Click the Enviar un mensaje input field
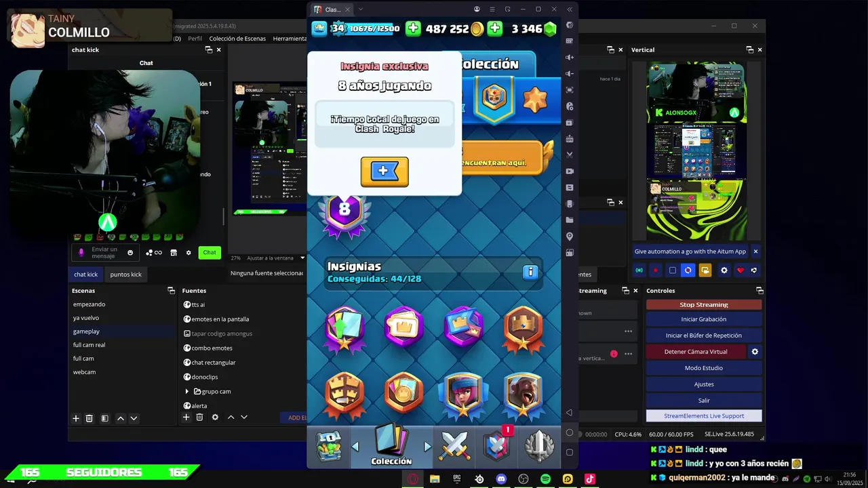This screenshot has width=868, height=488. [106, 253]
